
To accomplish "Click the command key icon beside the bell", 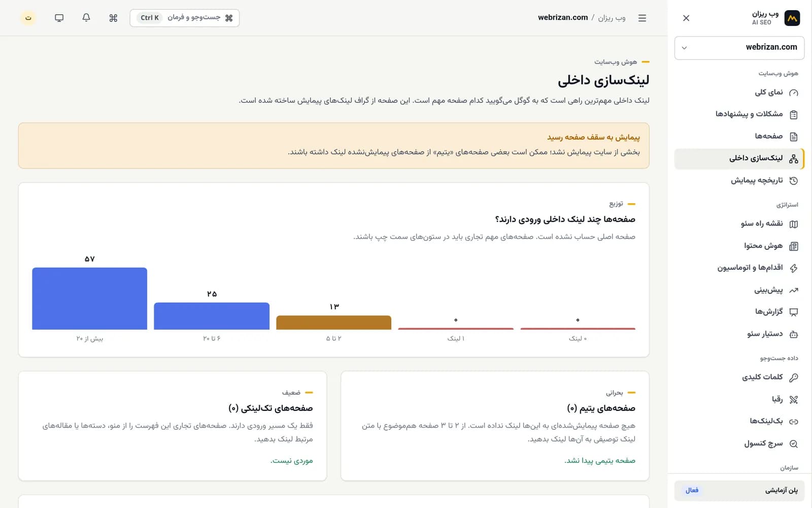I will (x=113, y=18).
